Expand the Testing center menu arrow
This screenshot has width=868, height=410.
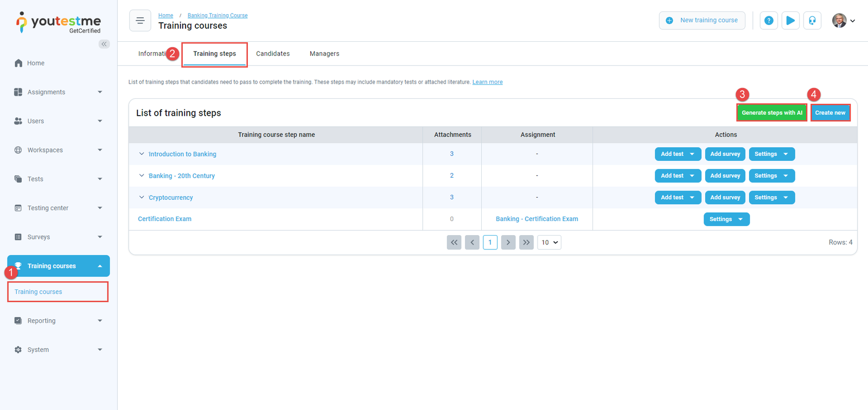point(100,208)
